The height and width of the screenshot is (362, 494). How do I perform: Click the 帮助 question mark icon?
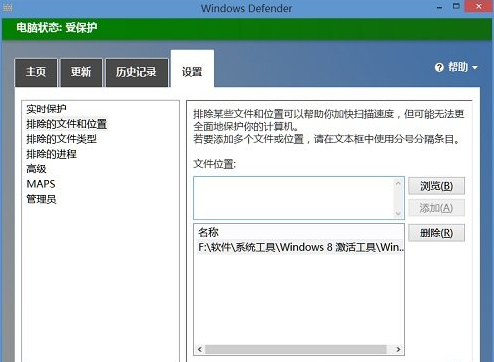[439, 68]
